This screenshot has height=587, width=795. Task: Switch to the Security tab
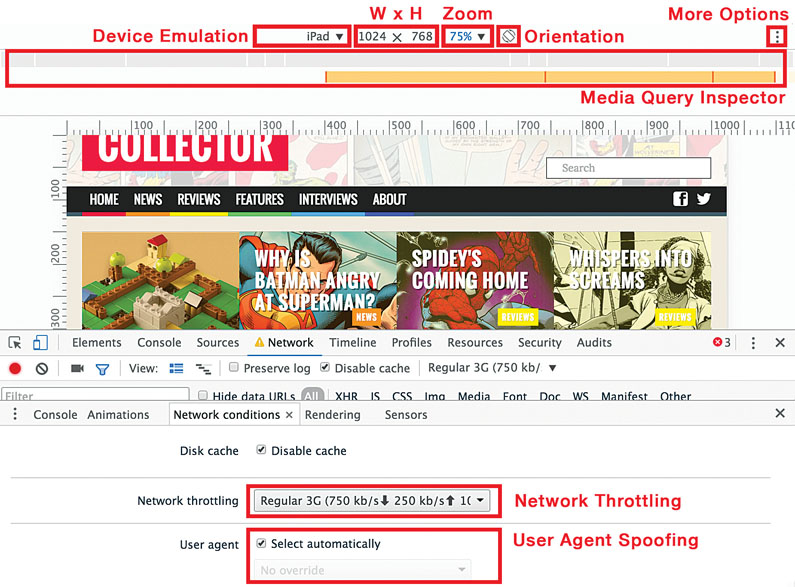tap(540, 343)
